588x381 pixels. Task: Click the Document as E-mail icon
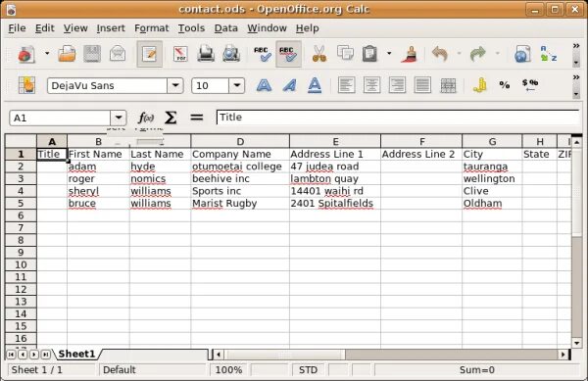(118, 54)
